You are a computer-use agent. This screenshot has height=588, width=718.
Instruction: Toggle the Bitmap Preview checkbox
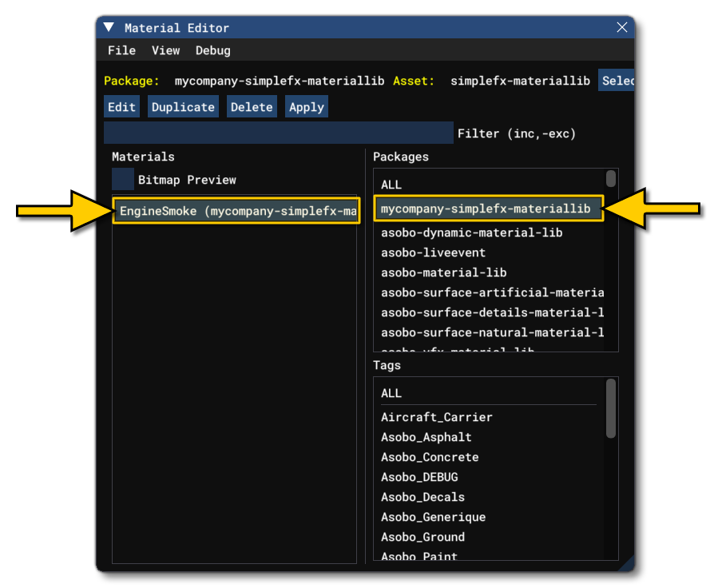[x=121, y=179]
